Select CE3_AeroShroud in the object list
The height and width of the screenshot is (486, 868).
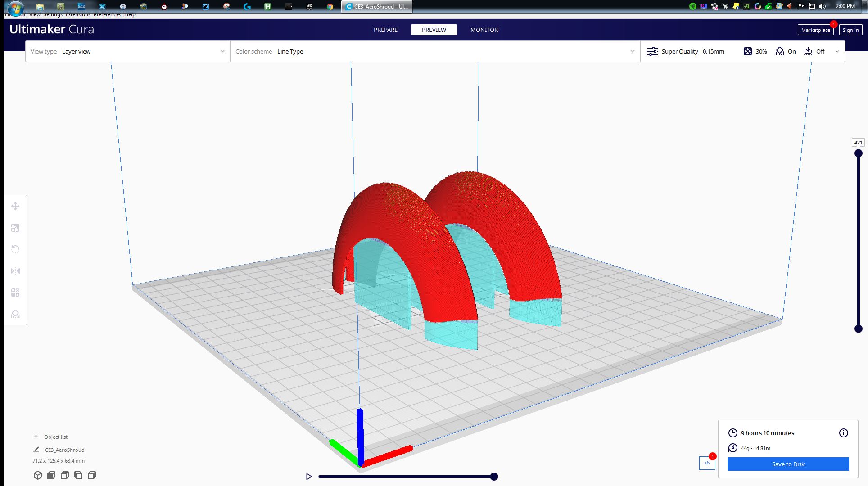[x=64, y=450]
